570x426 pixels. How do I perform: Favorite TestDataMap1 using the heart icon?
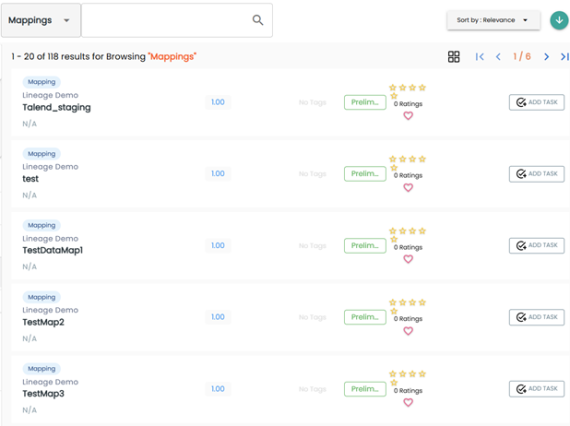coord(408,259)
